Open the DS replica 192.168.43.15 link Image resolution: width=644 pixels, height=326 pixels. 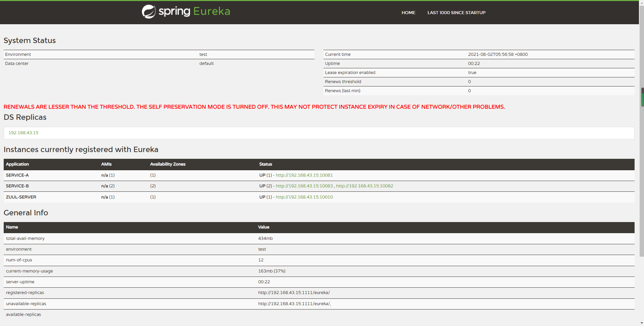click(x=24, y=133)
